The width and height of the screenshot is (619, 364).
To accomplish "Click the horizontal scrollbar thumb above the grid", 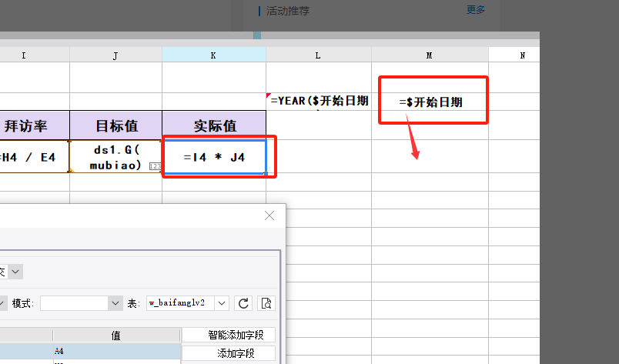I will pos(257,35).
